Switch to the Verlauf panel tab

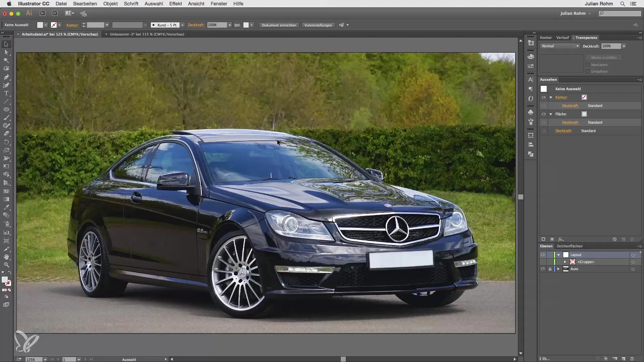562,38
